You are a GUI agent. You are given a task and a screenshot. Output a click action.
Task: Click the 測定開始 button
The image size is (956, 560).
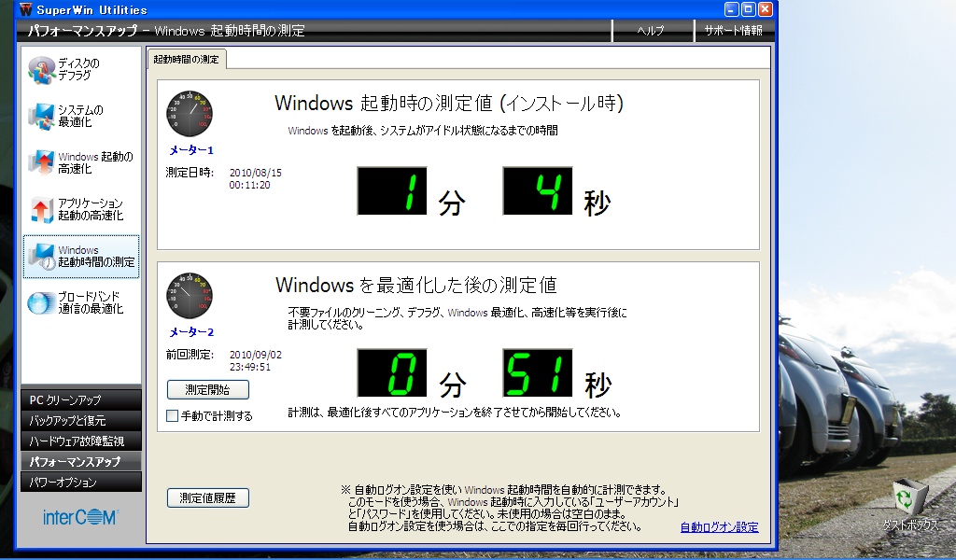208,389
